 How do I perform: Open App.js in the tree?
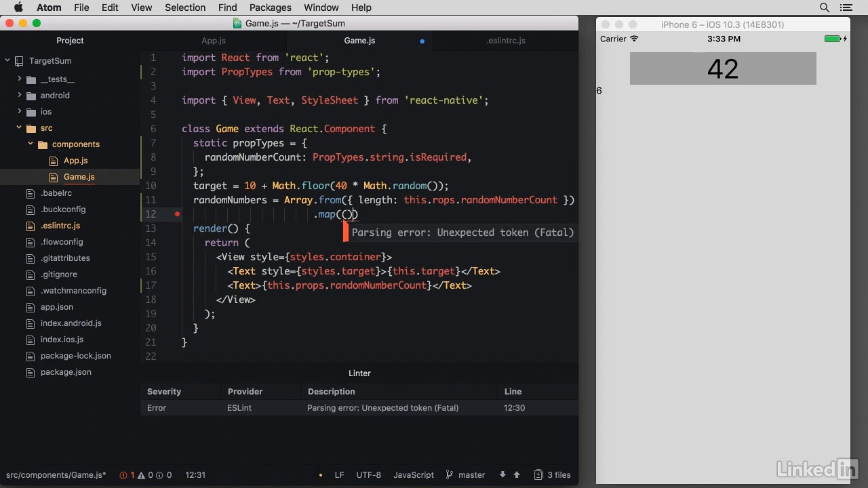pos(75,161)
